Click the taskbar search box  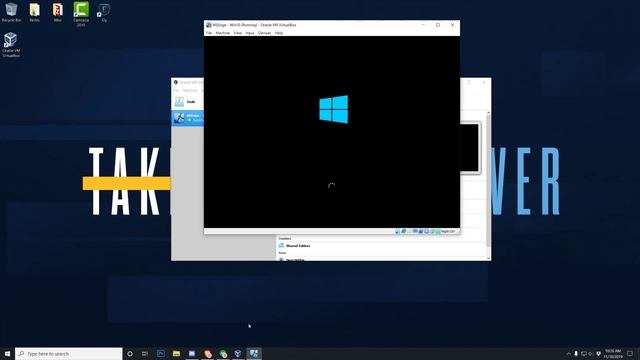(69, 353)
